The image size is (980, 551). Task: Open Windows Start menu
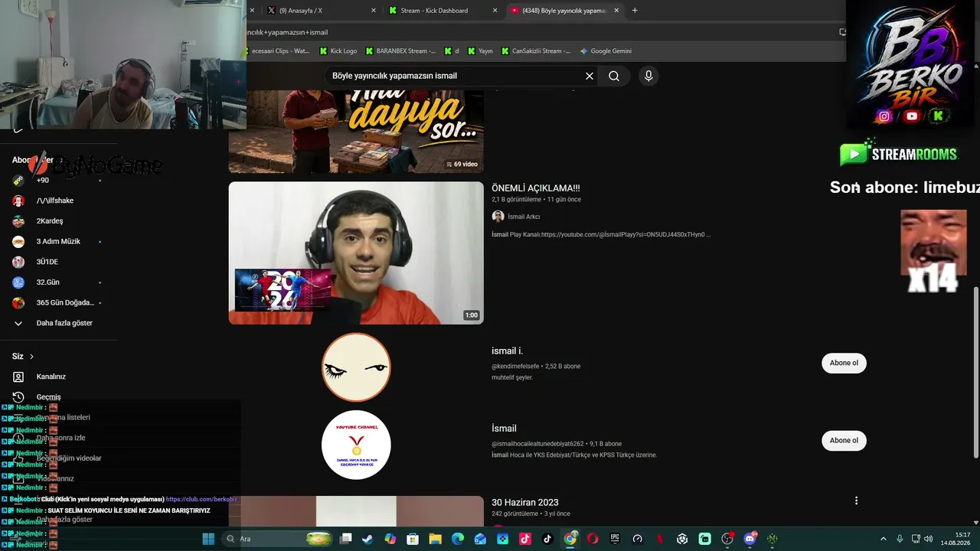click(208, 539)
